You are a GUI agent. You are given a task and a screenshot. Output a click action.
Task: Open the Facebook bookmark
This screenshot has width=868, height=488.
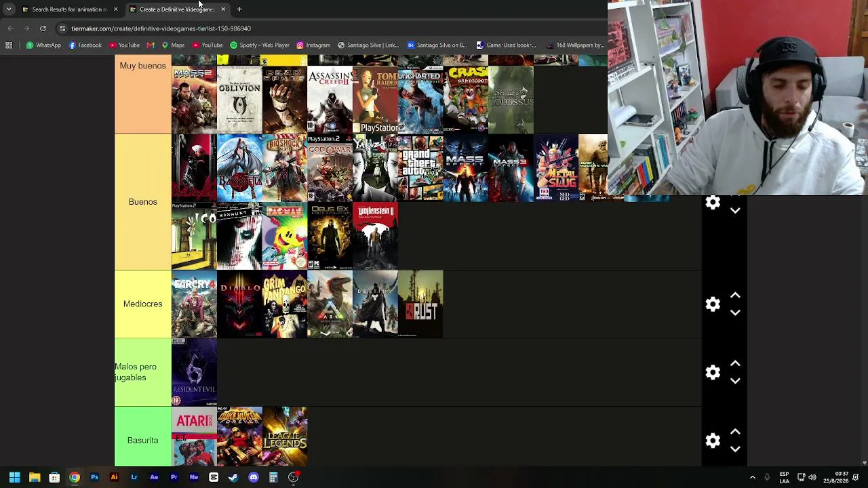click(x=85, y=45)
